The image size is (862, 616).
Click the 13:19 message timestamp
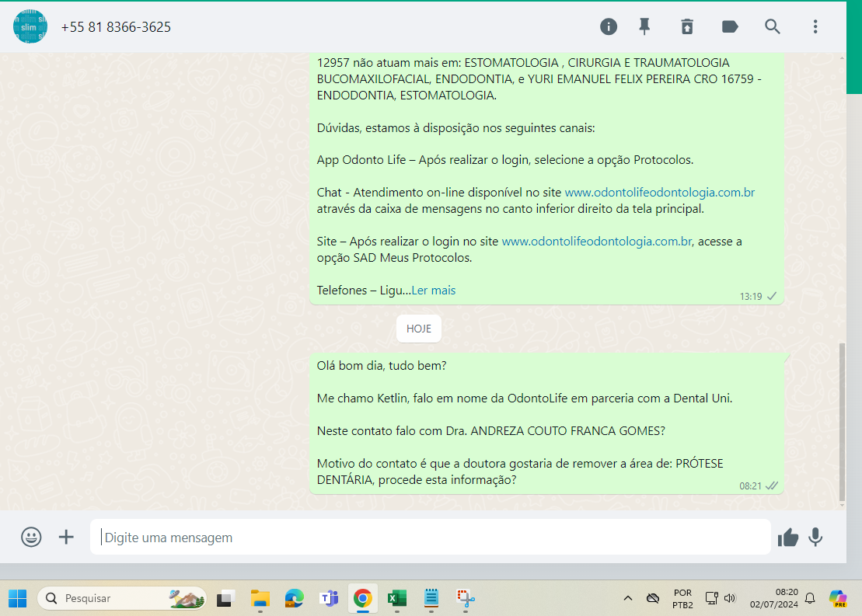(x=750, y=297)
